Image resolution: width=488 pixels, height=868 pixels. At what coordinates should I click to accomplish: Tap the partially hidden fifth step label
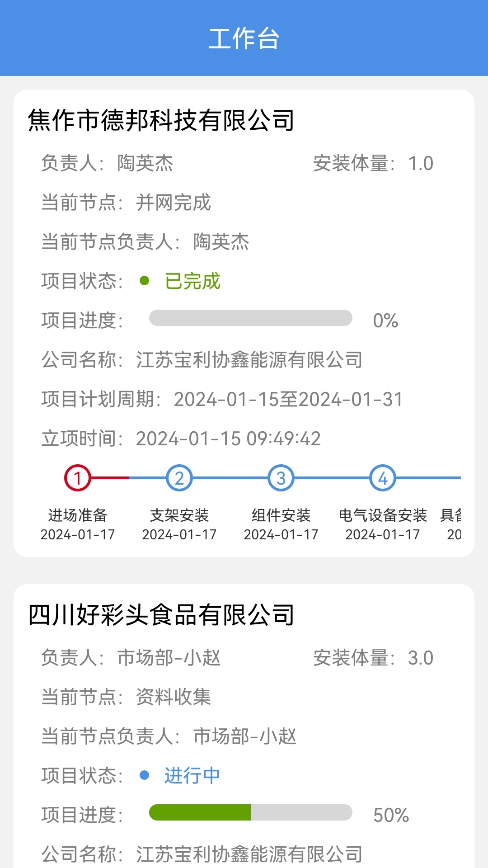[x=451, y=515]
